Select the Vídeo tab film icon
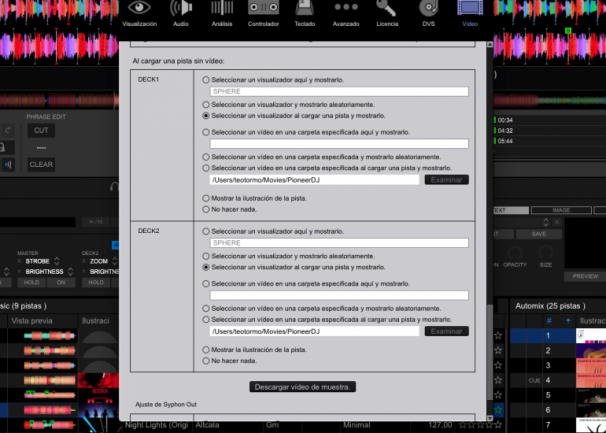 click(x=470, y=14)
